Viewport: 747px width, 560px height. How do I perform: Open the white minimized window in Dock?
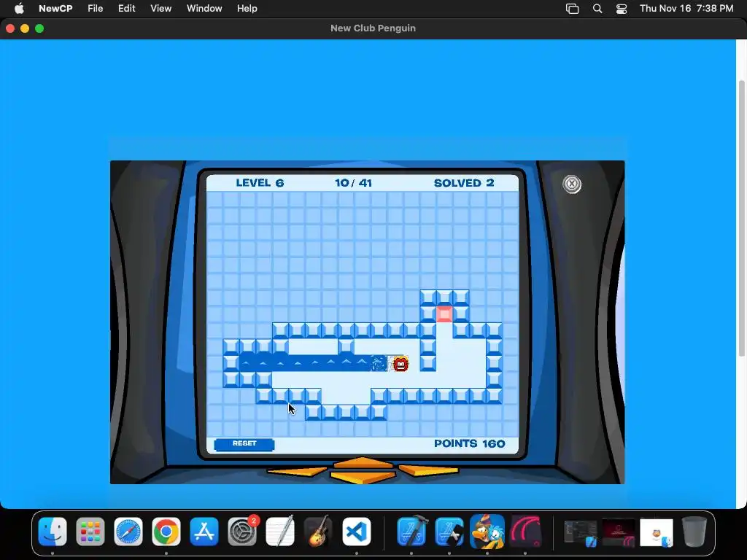coord(657,532)
